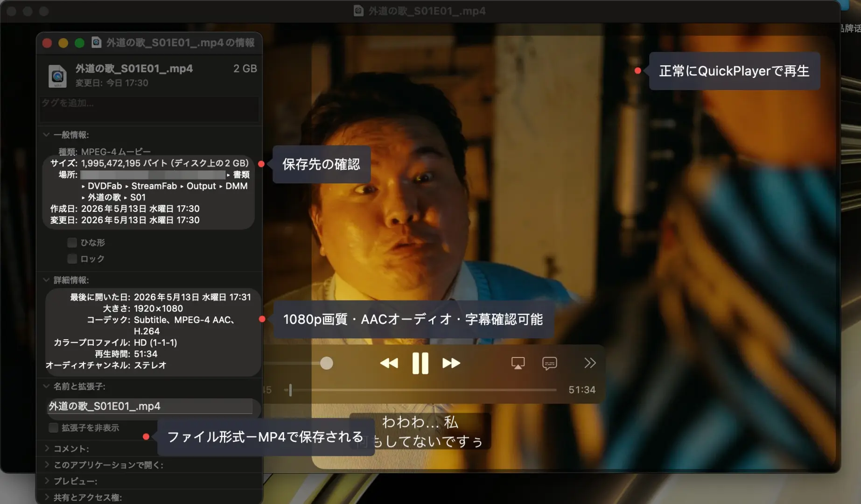Expand the 共有とアクセス権 section

[47, 497]
